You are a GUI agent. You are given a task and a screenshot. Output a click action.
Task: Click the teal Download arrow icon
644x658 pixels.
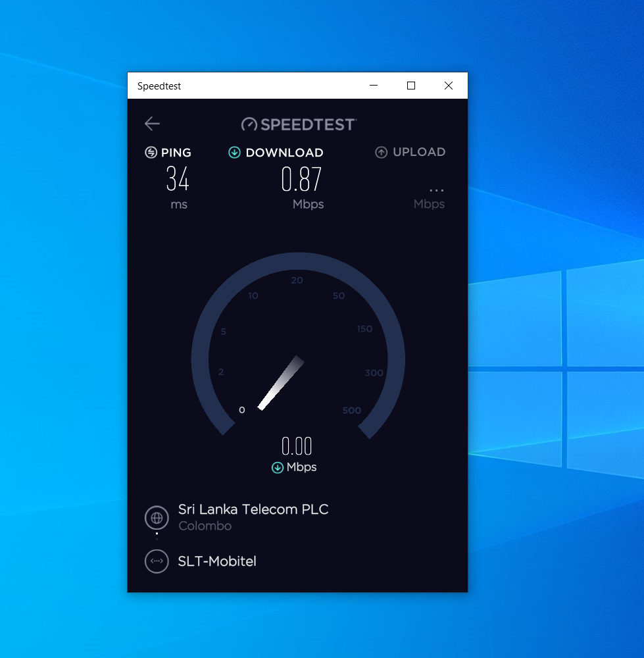[235, 153]
